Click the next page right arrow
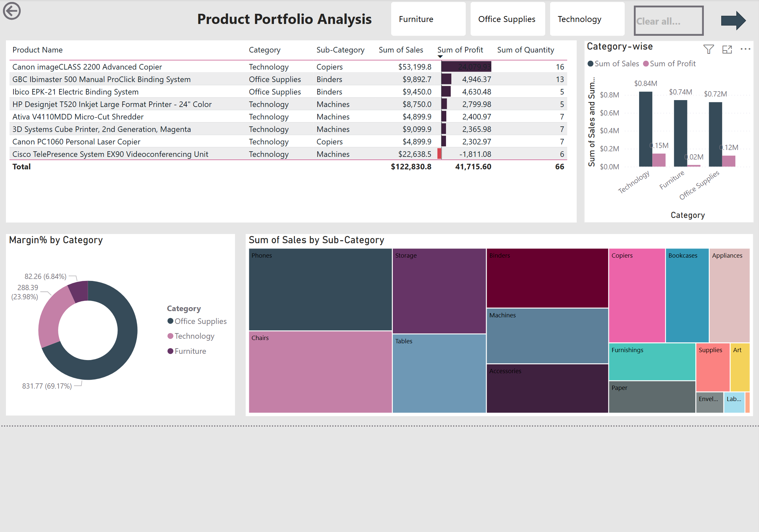759x532 pixels. tap(733, 20)
